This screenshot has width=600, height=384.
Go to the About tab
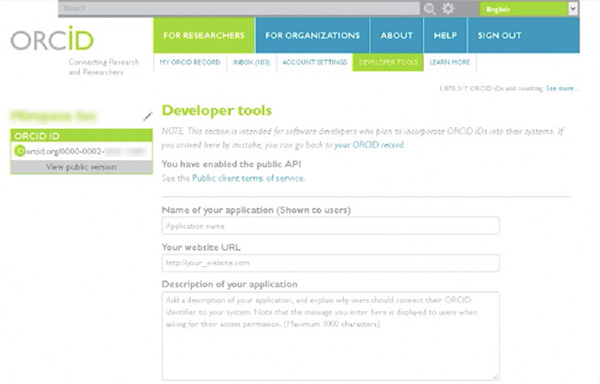coord(396,35)
